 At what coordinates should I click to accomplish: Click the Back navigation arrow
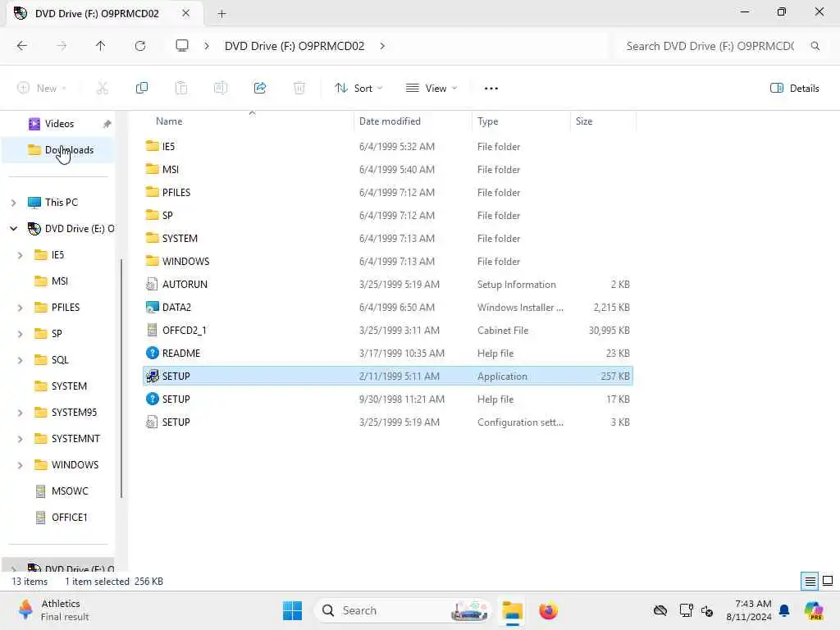[x=22, y=46]
